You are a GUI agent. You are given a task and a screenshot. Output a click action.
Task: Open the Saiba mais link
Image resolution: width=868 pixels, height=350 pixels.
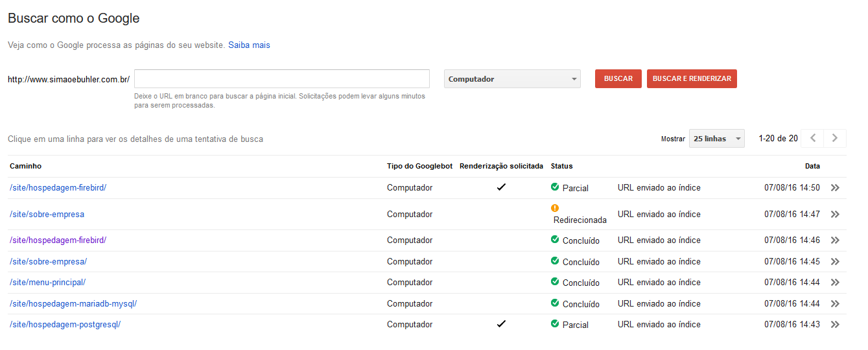point(249,45)
